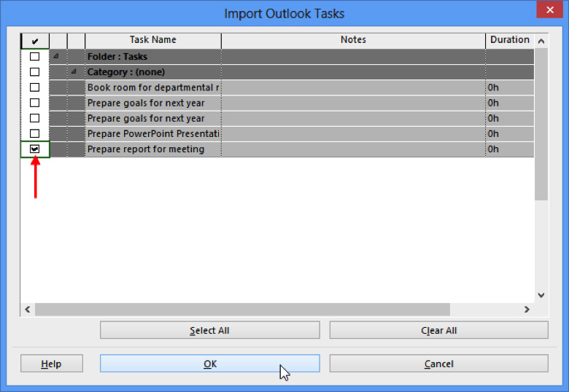Cancel the Import Outlook Tasks dialog

pos(438,364)
